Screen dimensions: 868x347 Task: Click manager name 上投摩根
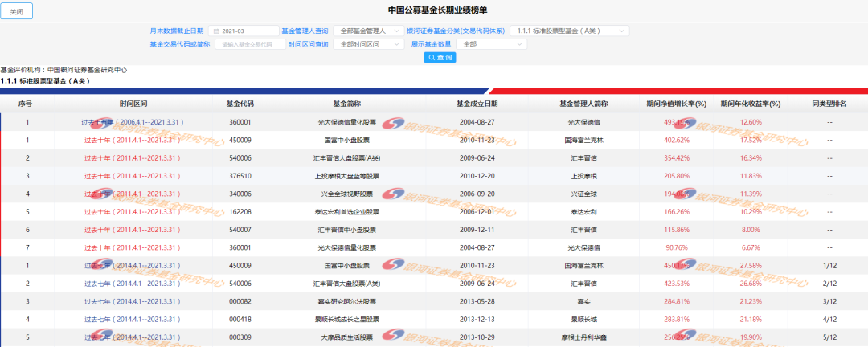[584, 176]
